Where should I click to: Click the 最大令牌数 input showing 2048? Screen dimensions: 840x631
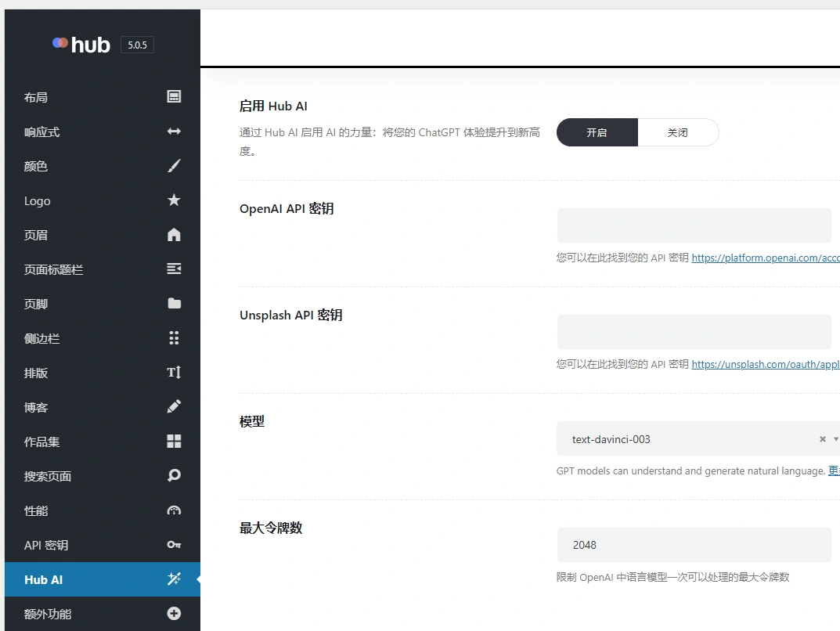(694, 545)
